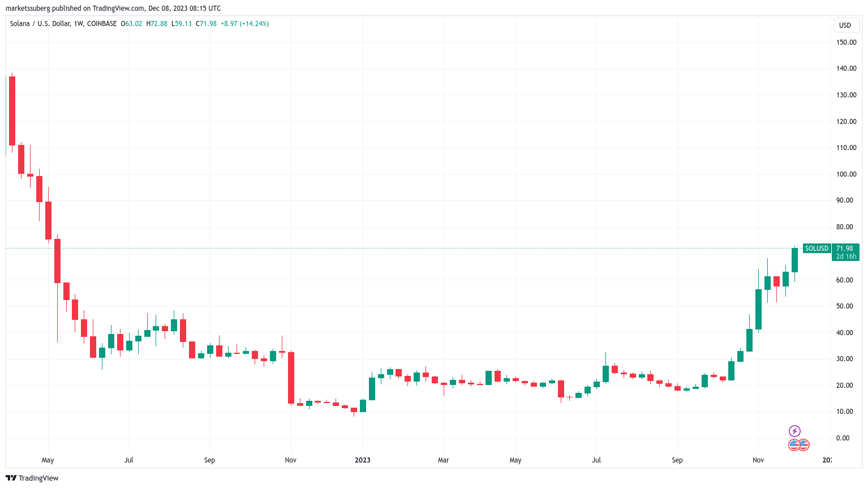Click the TradingView logo at bottom left

tap(11, 478)
